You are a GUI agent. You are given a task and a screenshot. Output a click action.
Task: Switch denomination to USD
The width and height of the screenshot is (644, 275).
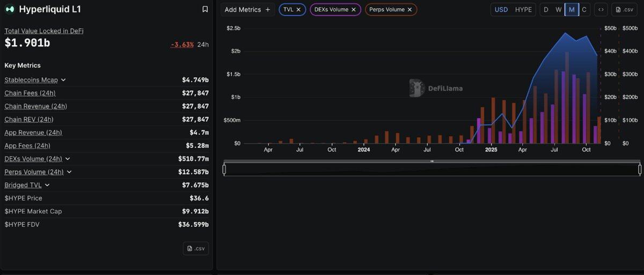pos(501,10)
